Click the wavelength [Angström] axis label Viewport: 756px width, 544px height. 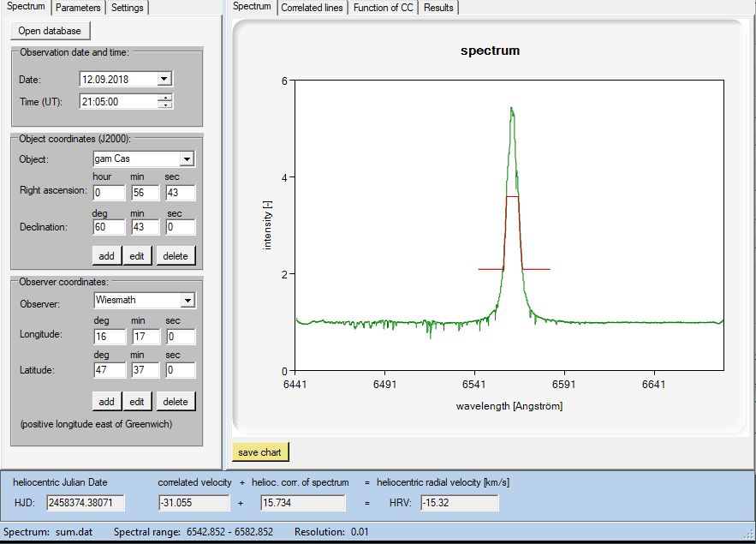509,406
